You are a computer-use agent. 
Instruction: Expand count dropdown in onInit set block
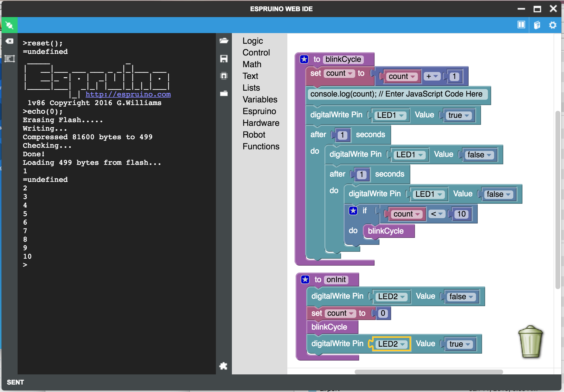pyautogui.click(x=340, y=313)
